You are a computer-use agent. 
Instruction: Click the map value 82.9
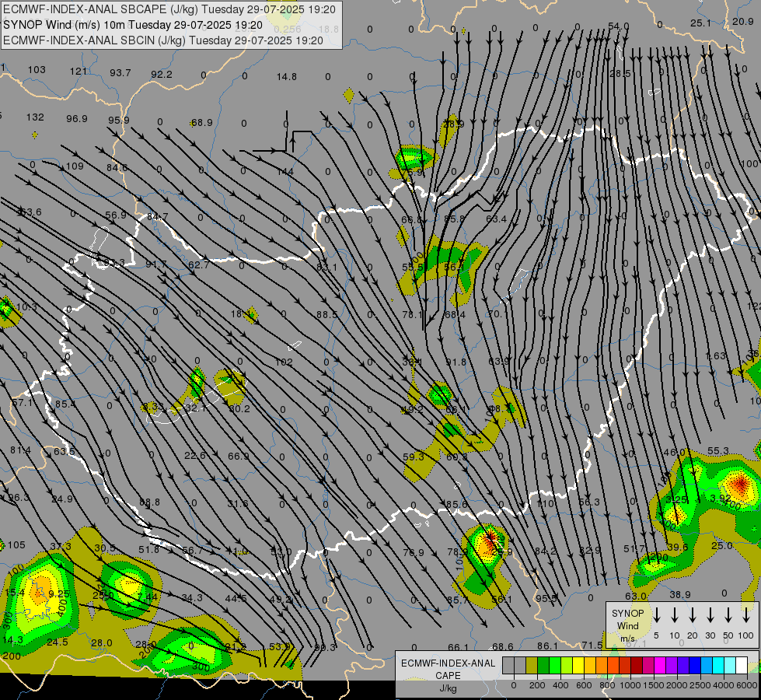[x=590, y=551]
